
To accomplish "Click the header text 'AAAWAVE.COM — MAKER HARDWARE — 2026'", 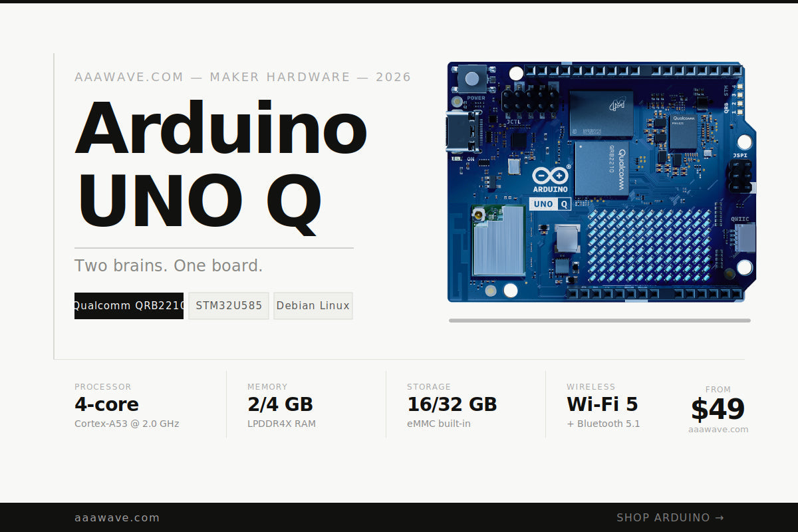I will 243,77.
